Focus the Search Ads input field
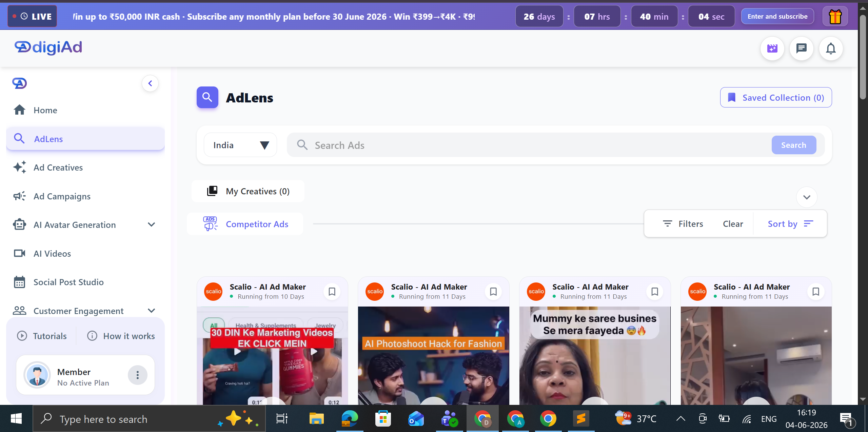This screenshot has width=868, height=432. pyautogui.click(x=529, y=145)
